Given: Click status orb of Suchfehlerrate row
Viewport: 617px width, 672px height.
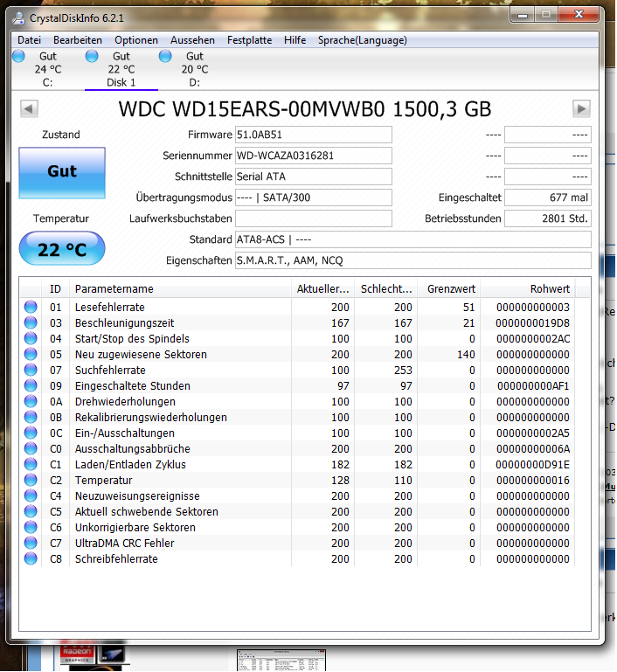Looking at the screenshot, I should 31,370.
